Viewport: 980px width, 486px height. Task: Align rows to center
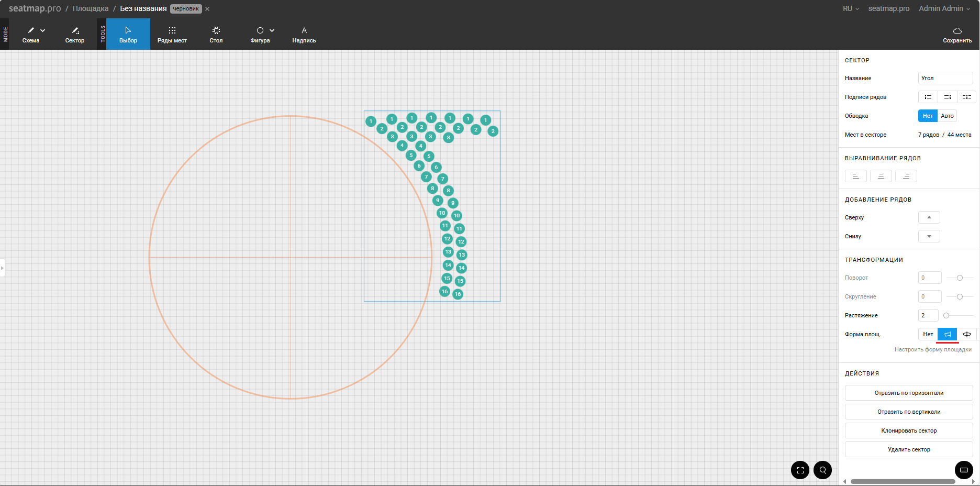881,176
